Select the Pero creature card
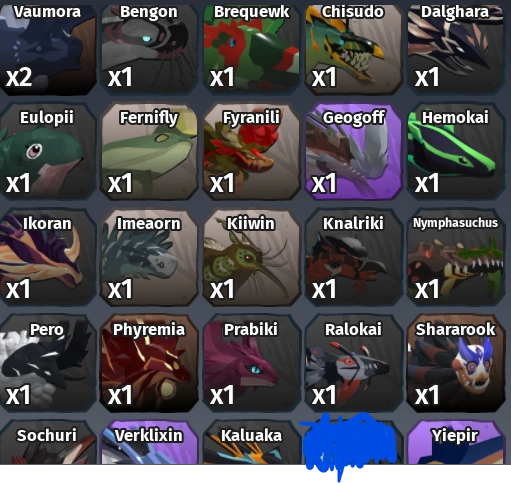Viewport: 511px width, 483px height. point(48,363)
